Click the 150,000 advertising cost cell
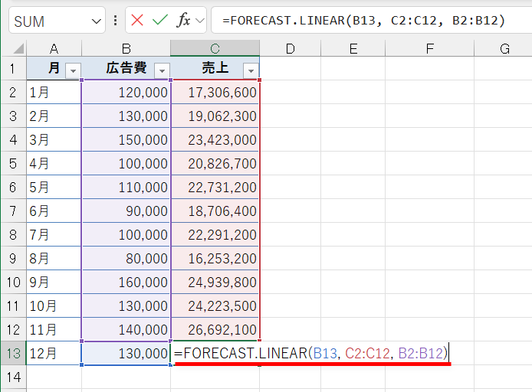Viewport: 532px width, 392px height. (x=126, y=139)
